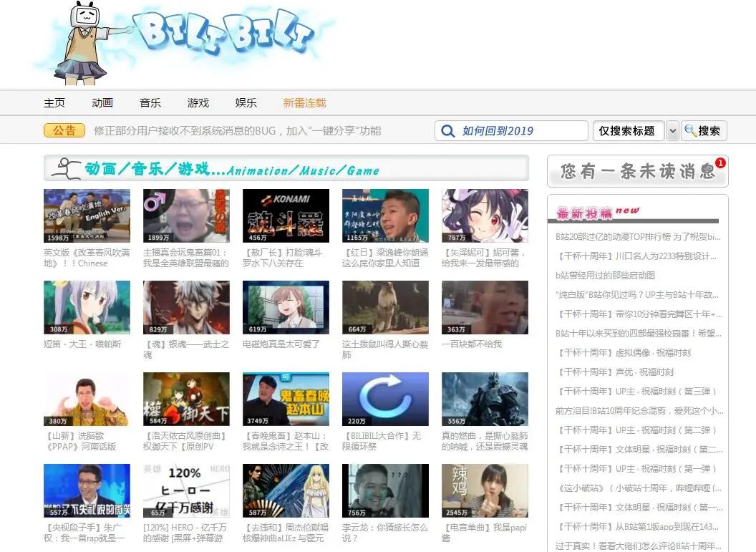Open title 一百块都不给我
Screen dimensions: 756x552
pyautogui.click(x=472, y=344)
